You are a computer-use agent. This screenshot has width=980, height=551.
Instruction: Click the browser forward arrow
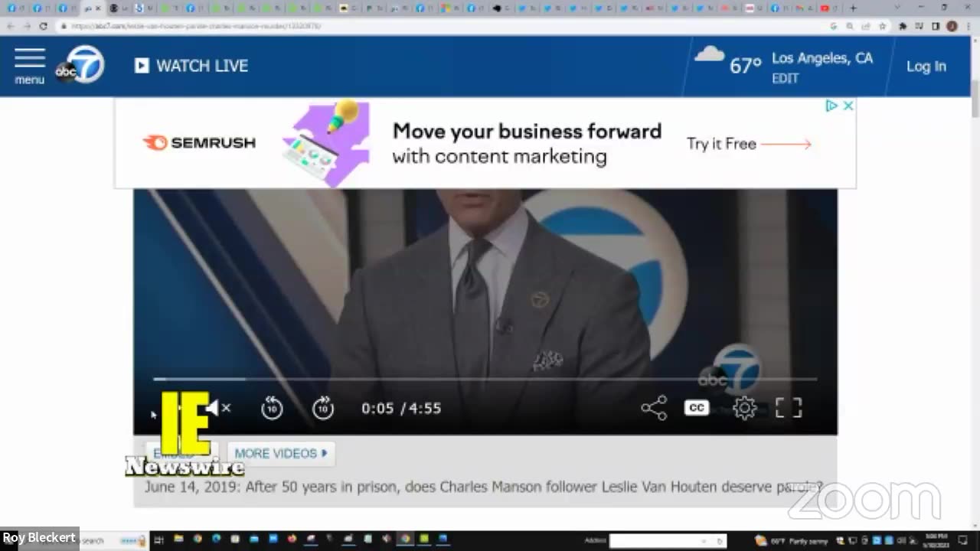27,26
